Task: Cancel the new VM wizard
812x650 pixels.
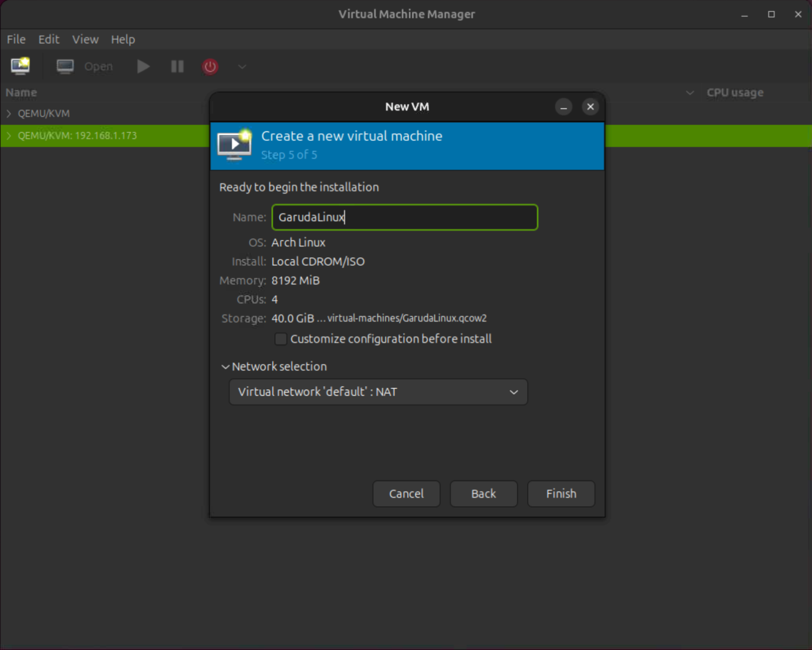Action: [x=406, y=493]
